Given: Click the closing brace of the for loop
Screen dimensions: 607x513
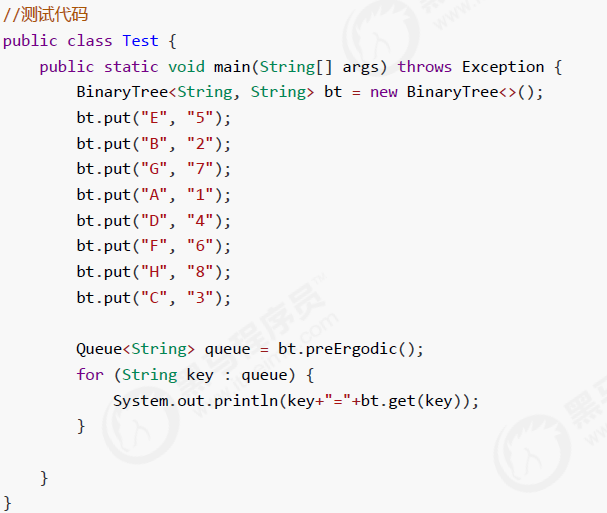Looking at the screenshot, I should (x=81, y=426).
